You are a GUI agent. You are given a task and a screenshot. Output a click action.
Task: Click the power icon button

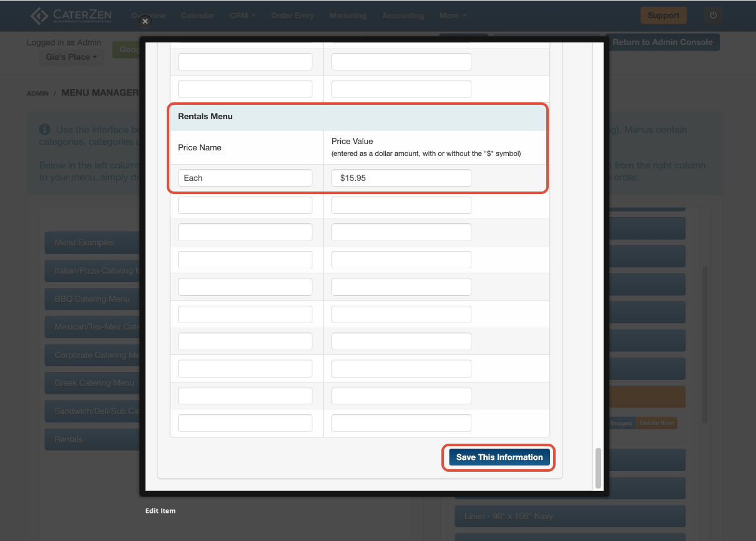(x=713, y=16)
